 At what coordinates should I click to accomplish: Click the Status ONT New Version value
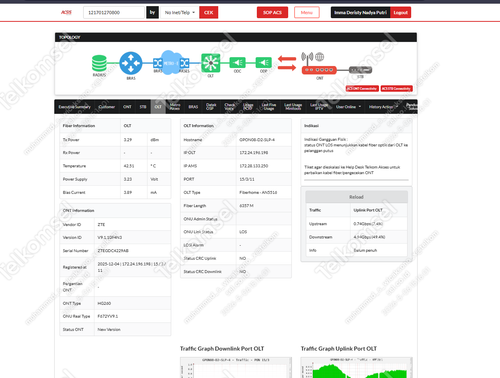109,329
